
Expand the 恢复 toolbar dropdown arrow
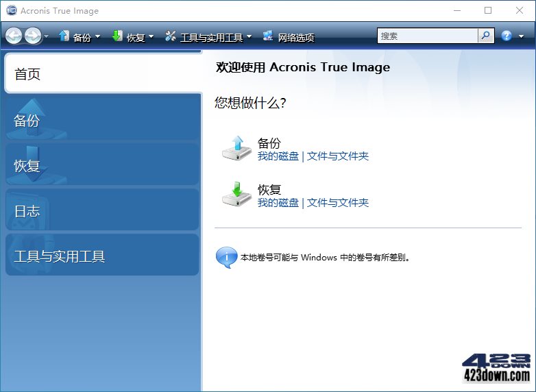coord(151,36)
